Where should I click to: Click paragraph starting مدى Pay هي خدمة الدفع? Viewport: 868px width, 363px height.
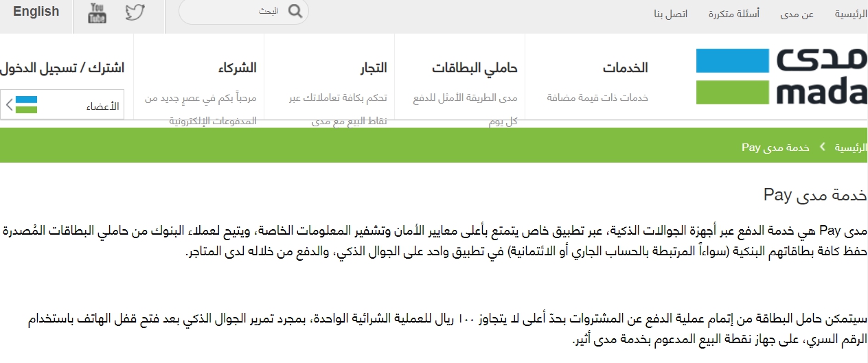point(435,241)
